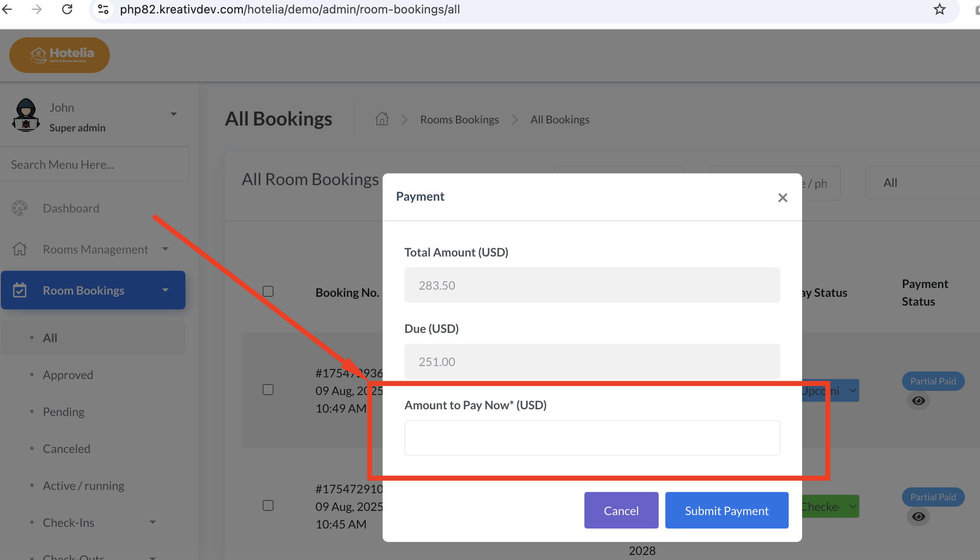Image resolution: width=980 pixels, height=560 pixels.
Task: Click the Search Menu Here field
Action: tap(95, 164)
